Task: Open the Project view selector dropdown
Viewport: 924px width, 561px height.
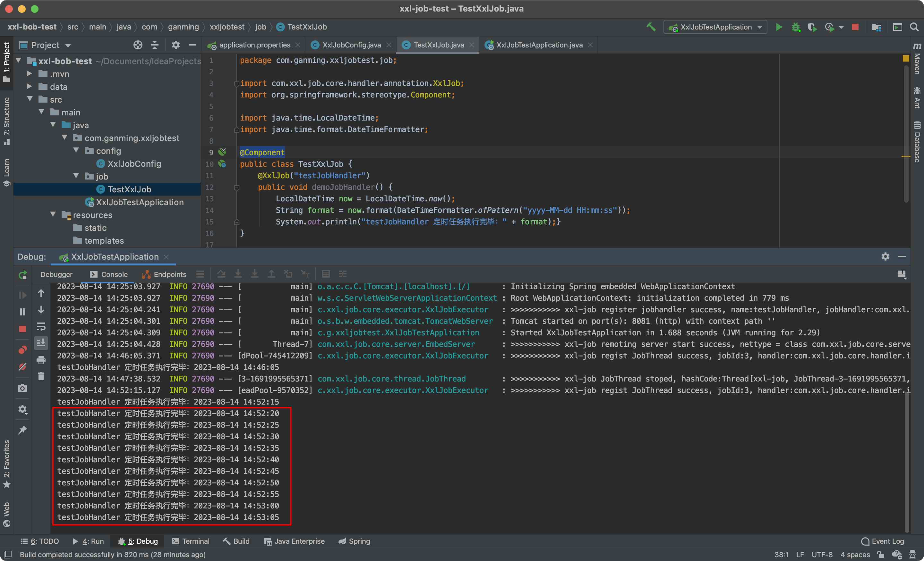Action: (45, 45)
